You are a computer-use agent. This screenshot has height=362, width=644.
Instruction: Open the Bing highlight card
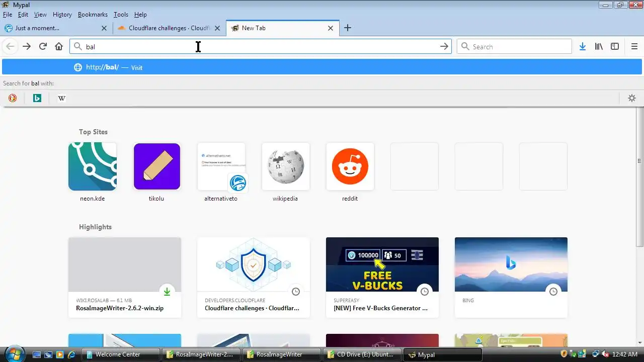pyautogui.click(x=511, y=277)
